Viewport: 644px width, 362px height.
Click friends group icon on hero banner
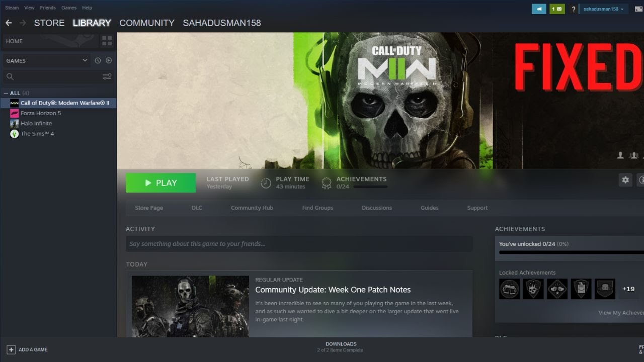[x=634, y=155]
